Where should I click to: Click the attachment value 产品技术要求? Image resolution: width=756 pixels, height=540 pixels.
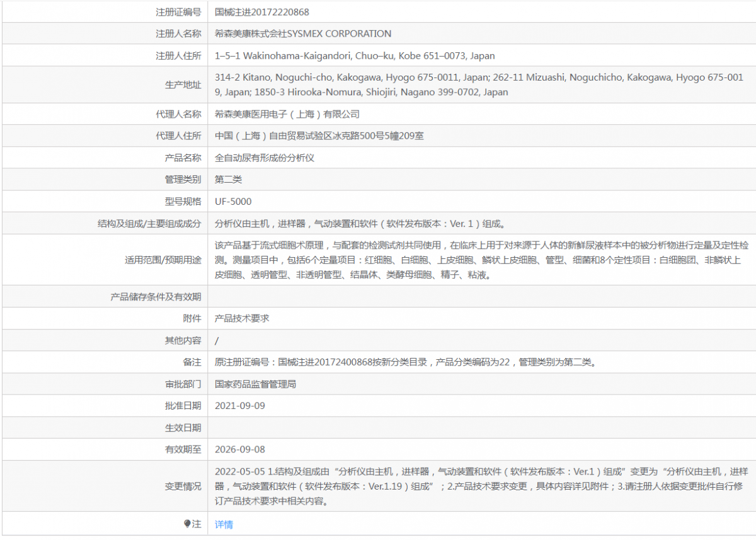point(242,319)
